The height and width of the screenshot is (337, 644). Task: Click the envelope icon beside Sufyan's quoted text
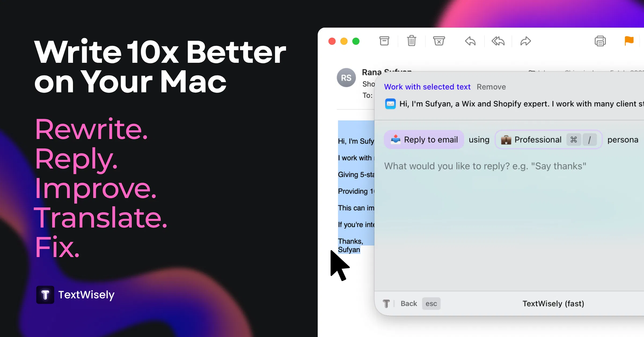[x=390, y=104]
